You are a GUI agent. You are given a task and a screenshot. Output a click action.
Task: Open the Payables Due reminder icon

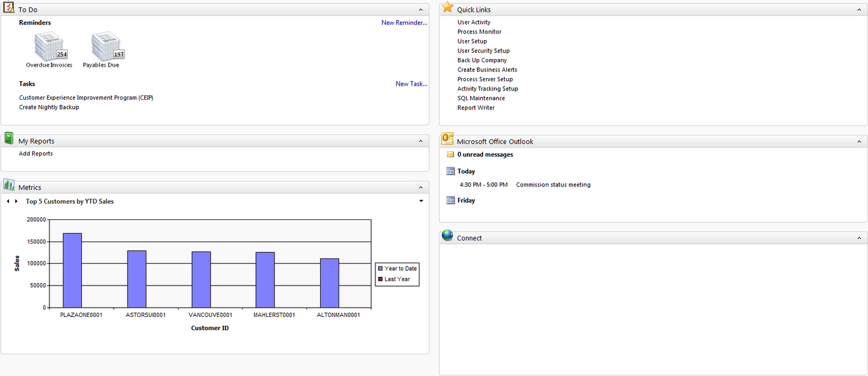click(x=108, y=46)
